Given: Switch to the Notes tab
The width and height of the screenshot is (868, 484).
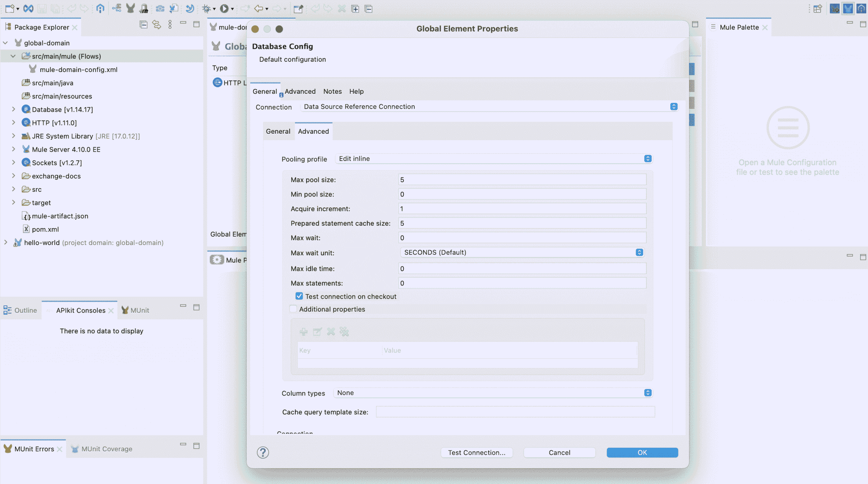Looking at the screenshot, I should [332, 91].
